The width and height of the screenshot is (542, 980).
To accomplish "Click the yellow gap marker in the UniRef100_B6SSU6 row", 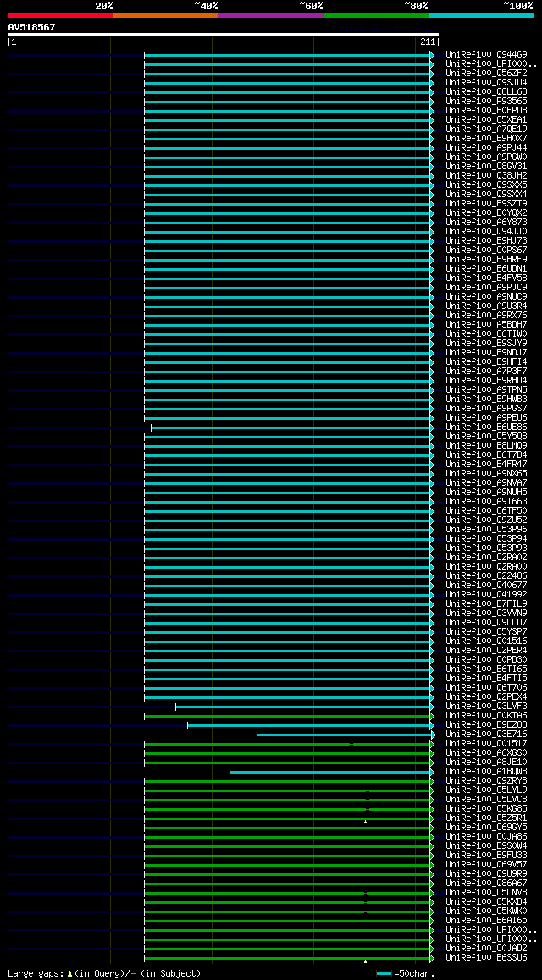I will (365, 961).
